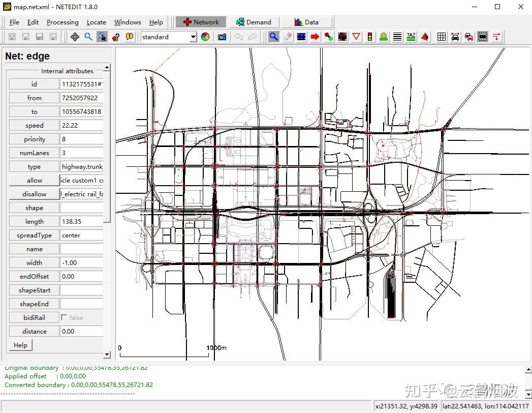Open the Processing menu
This screenshot has height=413, width=532.
coord(62,22)
